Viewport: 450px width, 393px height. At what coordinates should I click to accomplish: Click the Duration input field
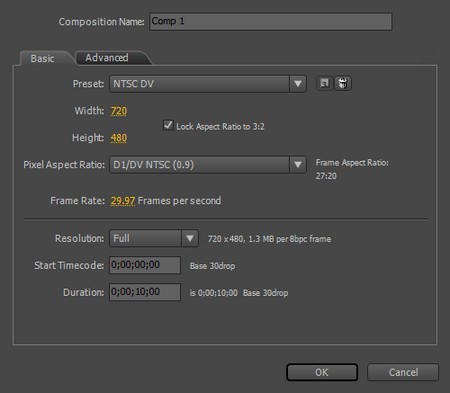pyautogui.click(x=145, y=292)
